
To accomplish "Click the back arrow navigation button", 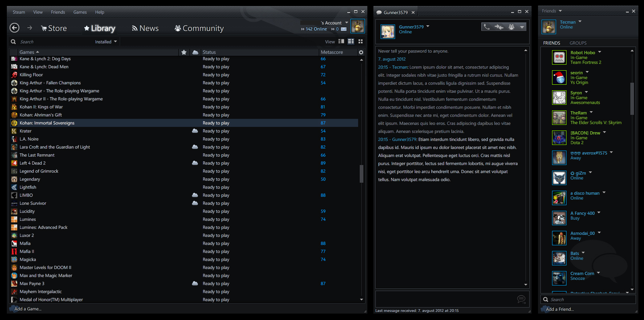I will click(x=14, y=28).
